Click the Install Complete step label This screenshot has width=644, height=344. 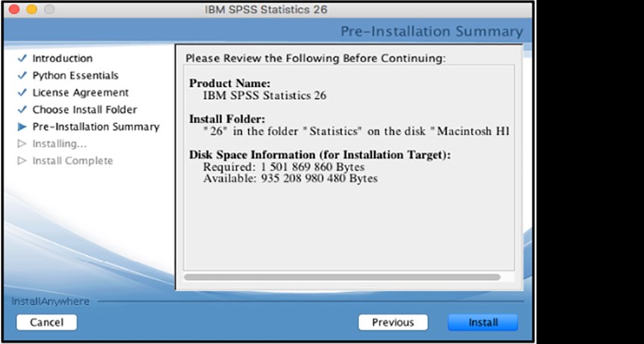[73, 161]
